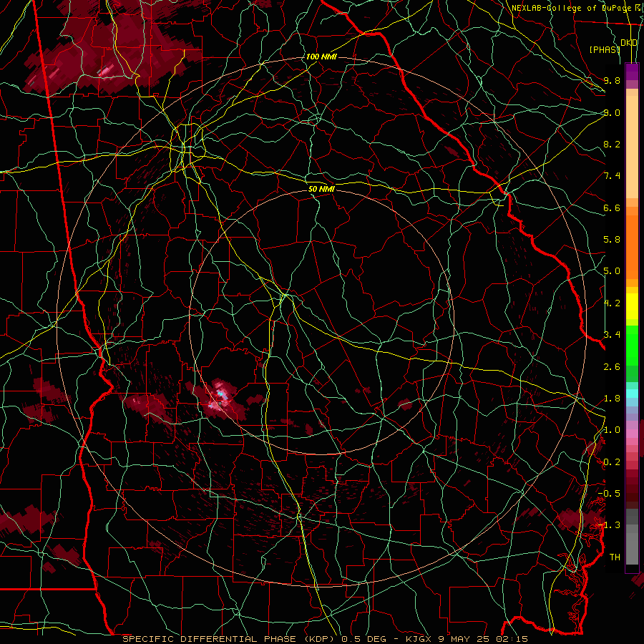
Task: Click the 5.8 value on color scale
Action: pos(612,240)
